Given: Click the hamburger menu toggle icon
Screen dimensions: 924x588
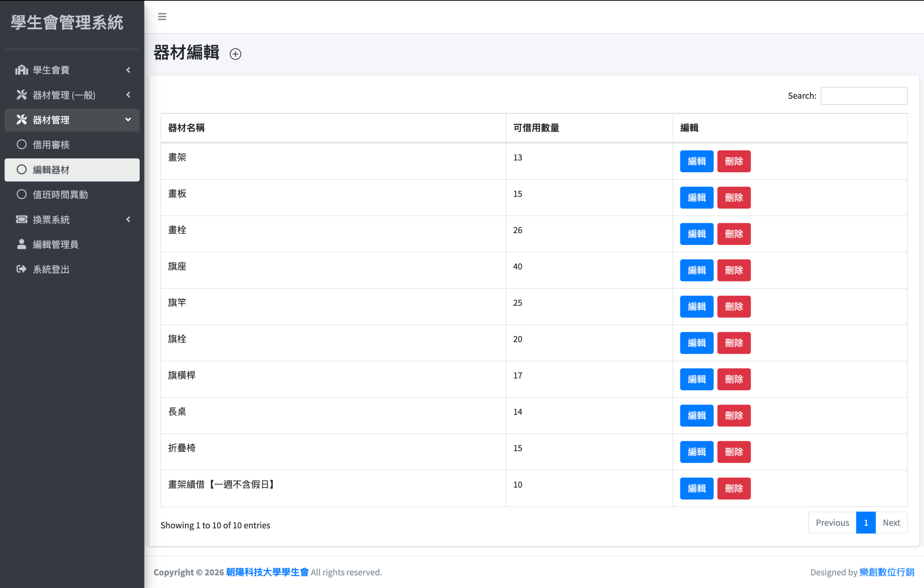Looking at the screenshot, I should [x=162, y=17].
